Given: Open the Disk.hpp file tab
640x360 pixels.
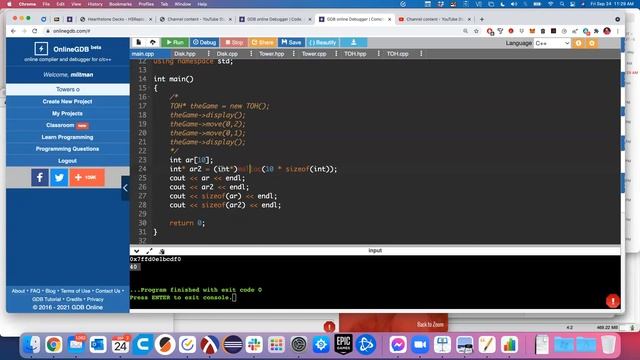Looking at the screenshot, I should [x=184, y=54].
